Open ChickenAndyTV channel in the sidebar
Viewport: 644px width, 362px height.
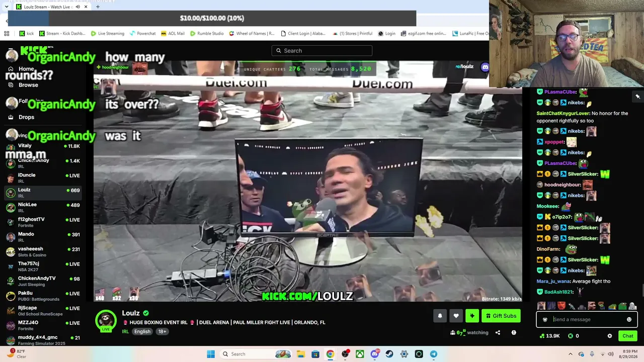pyautogui.click(x=43, y=281)
